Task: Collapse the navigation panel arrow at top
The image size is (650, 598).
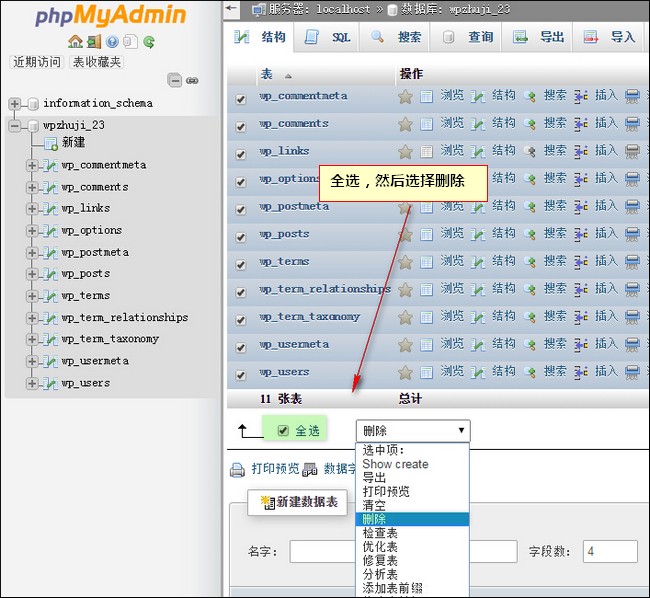Action: 231,8
